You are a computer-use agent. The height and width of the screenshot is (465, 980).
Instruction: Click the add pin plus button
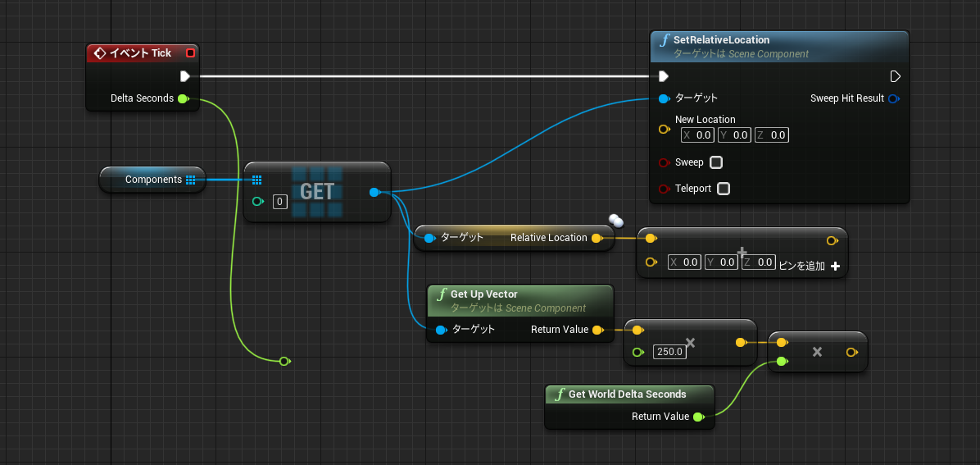coord(836,266)
